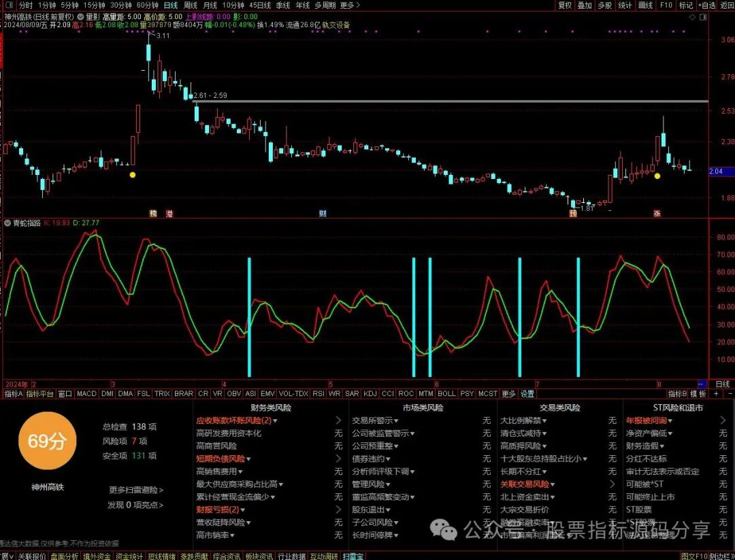Click the 画线 drawing button
The width and height of the screenshot is (735, 560).
click(645, 5)
